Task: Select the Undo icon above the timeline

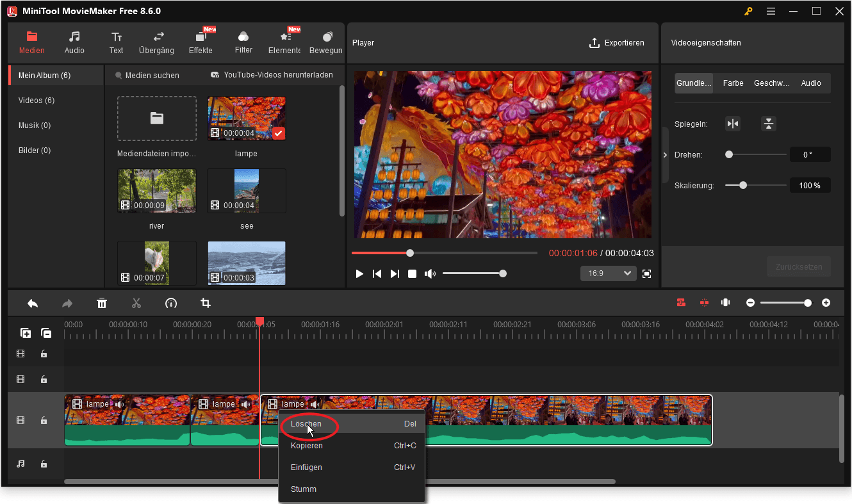Action: tap(33, 303)
